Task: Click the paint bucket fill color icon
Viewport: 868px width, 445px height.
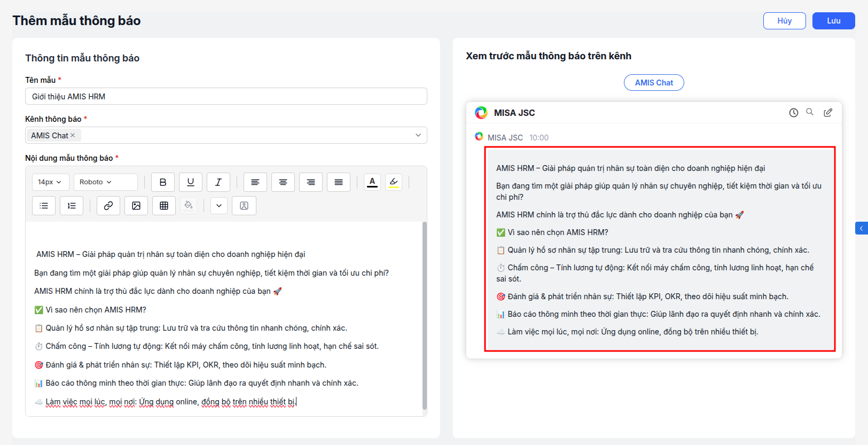Action: tap(189, 206)
